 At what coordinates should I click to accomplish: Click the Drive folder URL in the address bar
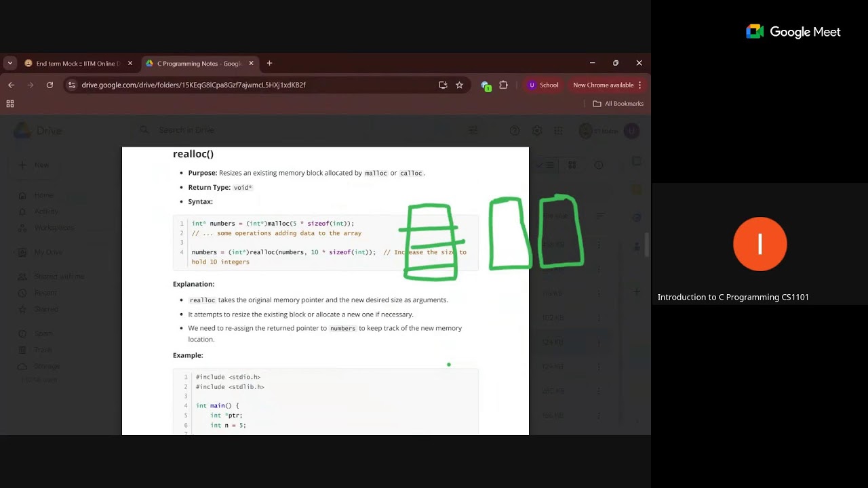193,85
